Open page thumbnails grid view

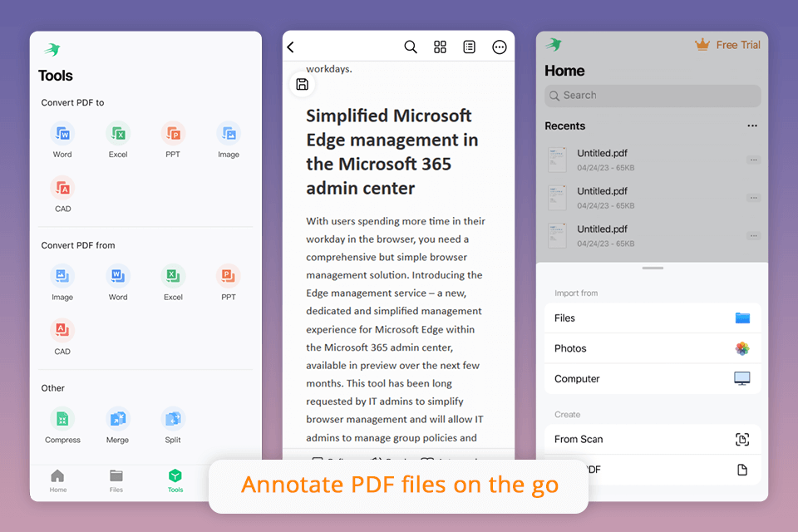point(440,47)
